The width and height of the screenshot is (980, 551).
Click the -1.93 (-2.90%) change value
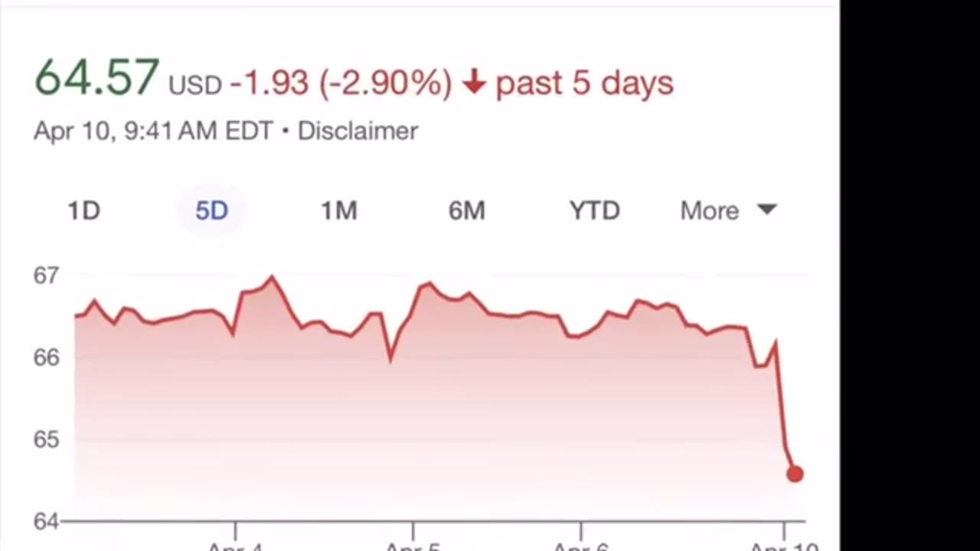point(341,83)
